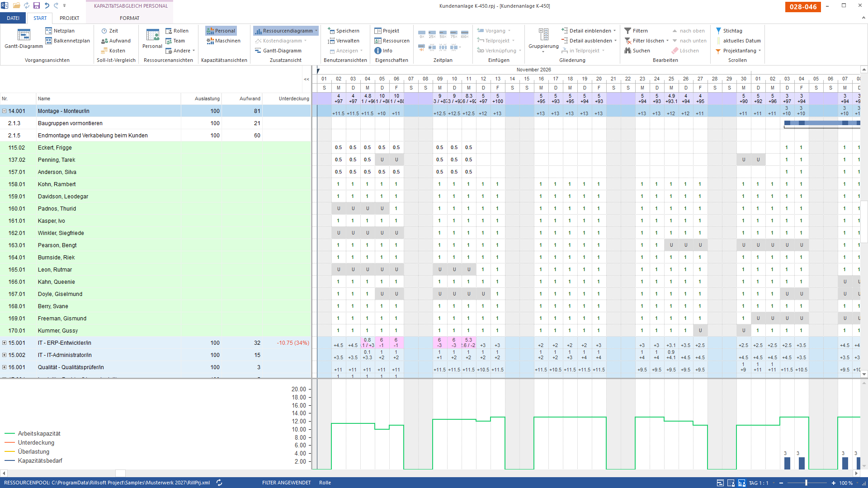Click the minus zoom out button
Image resolution: width=868 pixels, height=488 pixels.
pyautogui.click(x=781, y=483)
